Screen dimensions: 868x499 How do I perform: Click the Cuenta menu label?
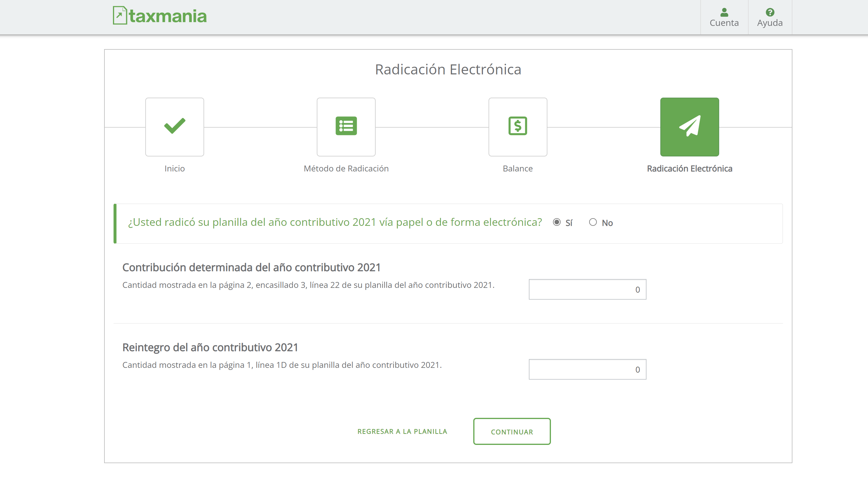point(724,23)
